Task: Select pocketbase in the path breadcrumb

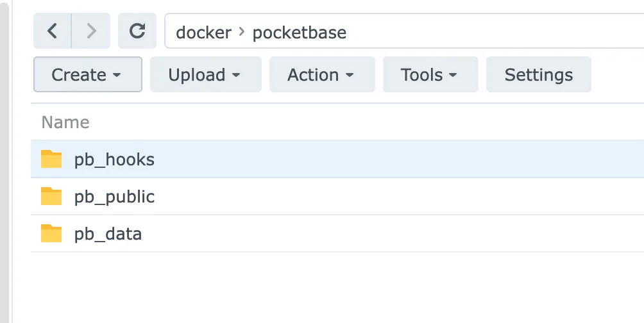Action: click(x=300, y=32)
